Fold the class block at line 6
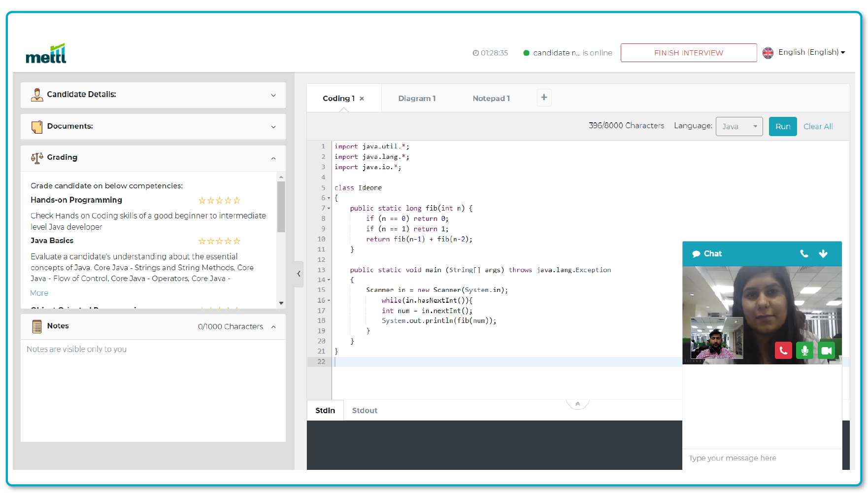This screenshot has width=868, height=497. coord(329,198)
